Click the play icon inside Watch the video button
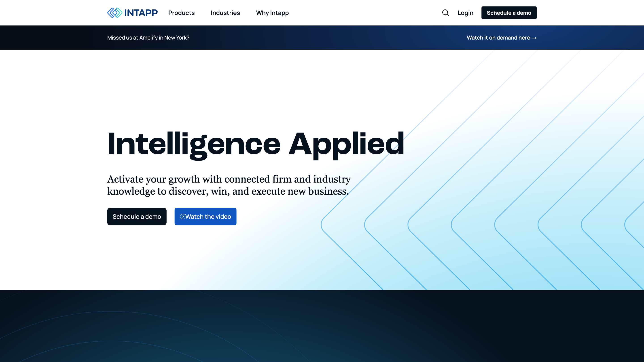The image size is (644, 362). 182,216
